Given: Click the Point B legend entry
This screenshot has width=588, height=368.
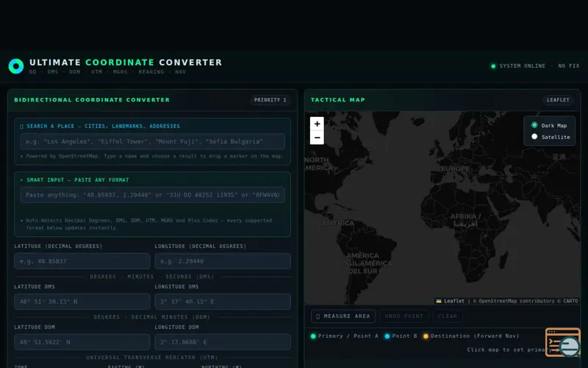Looking at the screenshot, I should [x=401, y=336].
